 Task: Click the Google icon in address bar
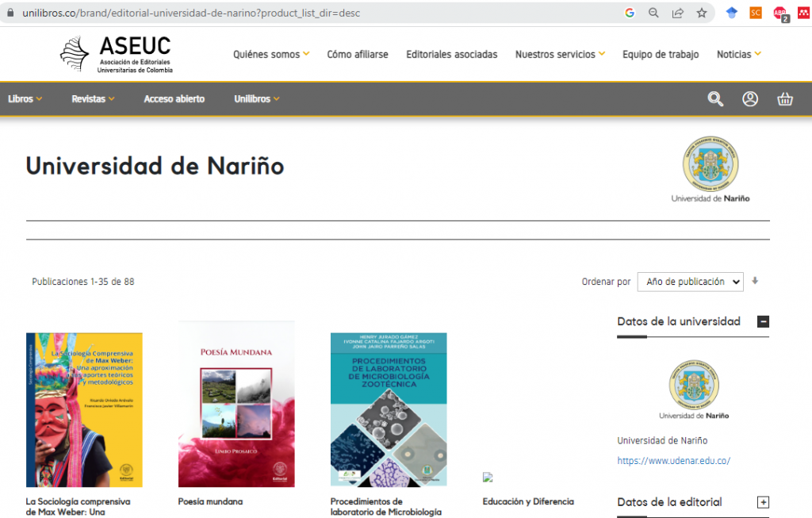tap(630, 13)
